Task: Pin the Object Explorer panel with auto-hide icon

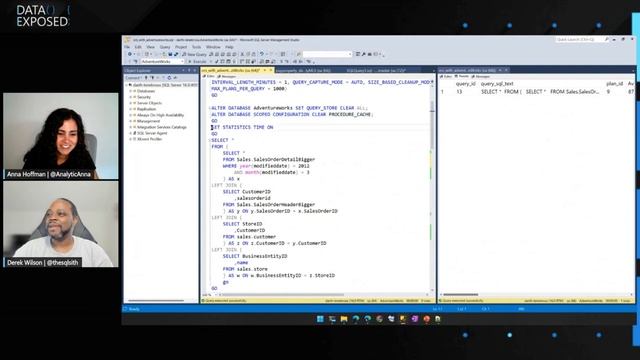Action: pos(189,70)
